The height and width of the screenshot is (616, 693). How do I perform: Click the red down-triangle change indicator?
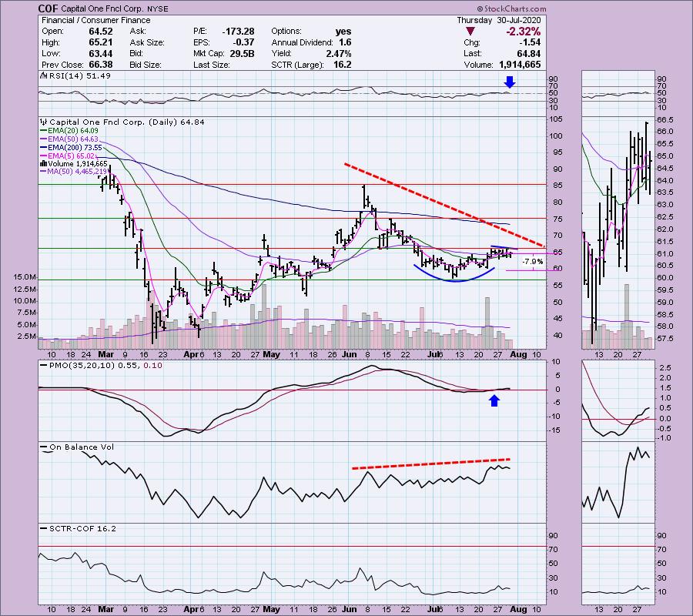(x=470, y=32)
